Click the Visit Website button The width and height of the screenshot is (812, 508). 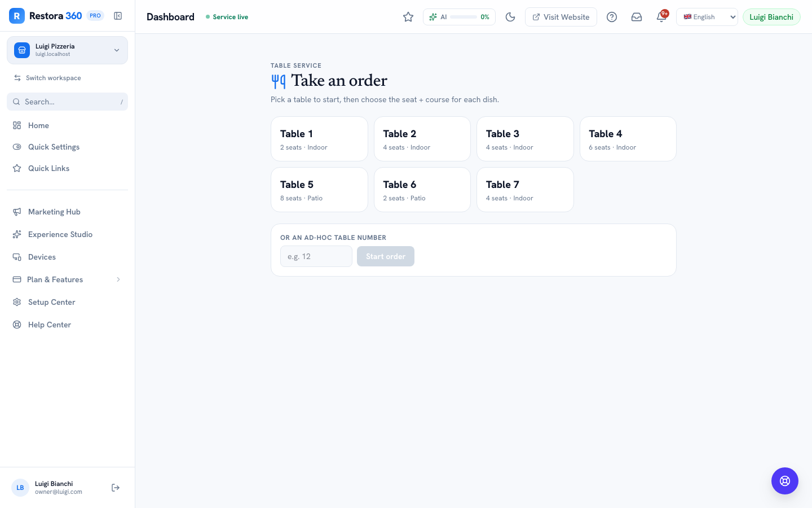(561, 17)
